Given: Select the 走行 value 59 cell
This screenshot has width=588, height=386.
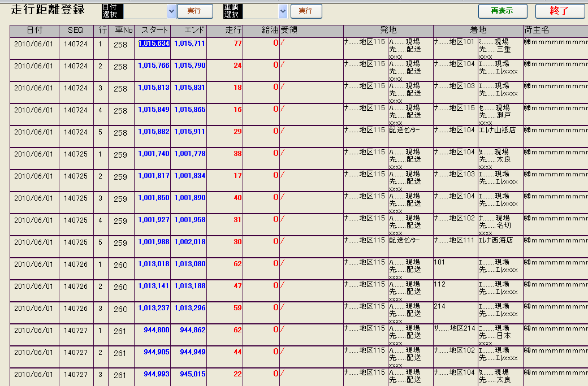Looking at the screenshot, I should pos(225,308).
